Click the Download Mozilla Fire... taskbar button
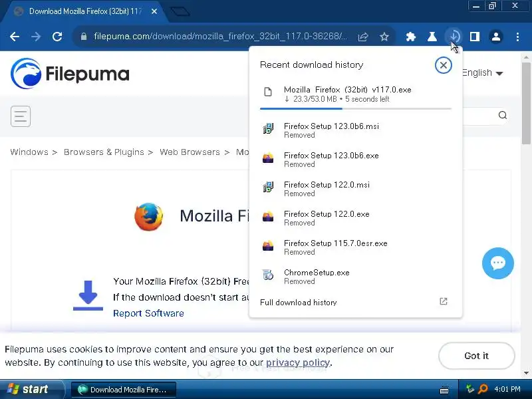This screenshot has height=399, width=532. (x=124, y=390)
